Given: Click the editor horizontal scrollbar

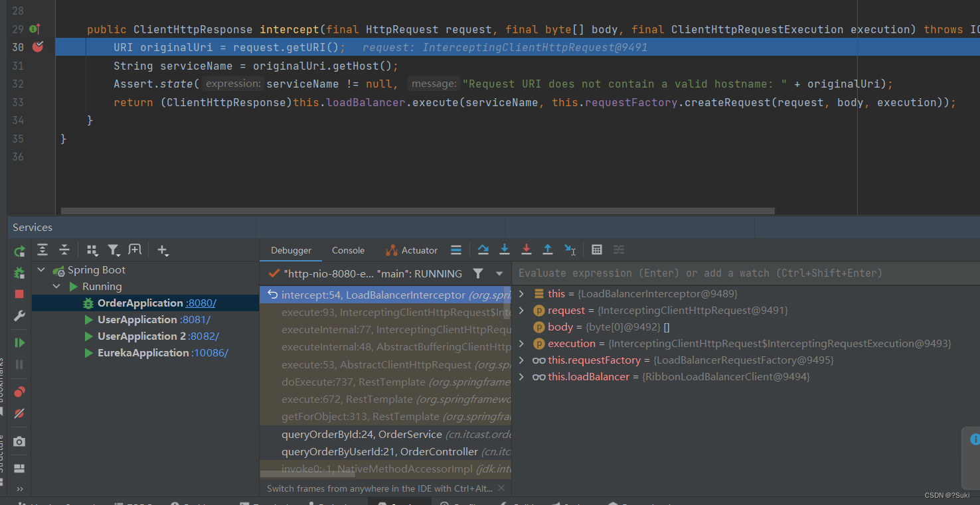Looking at the screenshot, I should (418, 211).
